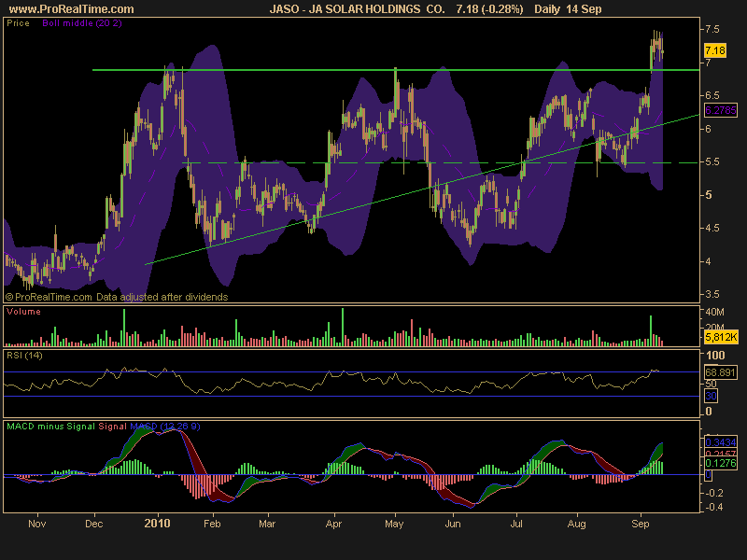Screen dimensions: 747x560
Task: Click the 14 Sep date in header
Action: tap(583, 9)
